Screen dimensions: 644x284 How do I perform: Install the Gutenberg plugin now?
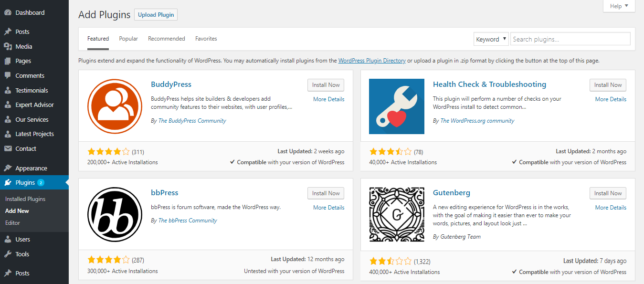point(608,193)
